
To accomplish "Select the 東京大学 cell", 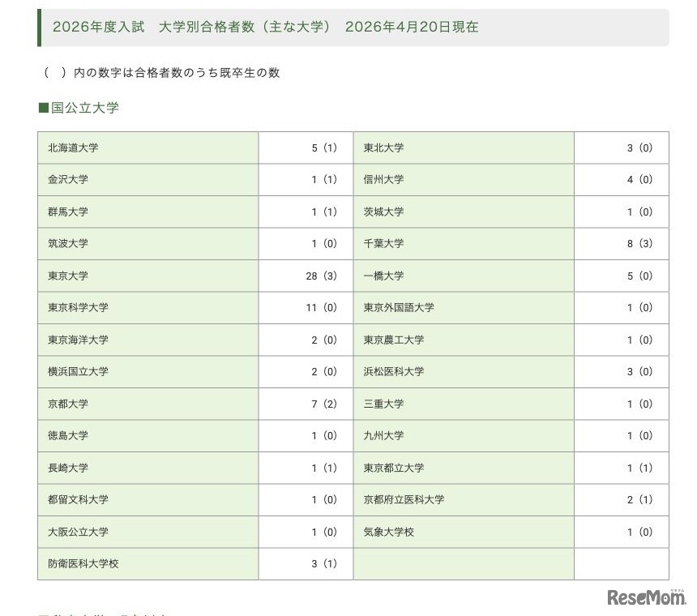I will [148, 276].
